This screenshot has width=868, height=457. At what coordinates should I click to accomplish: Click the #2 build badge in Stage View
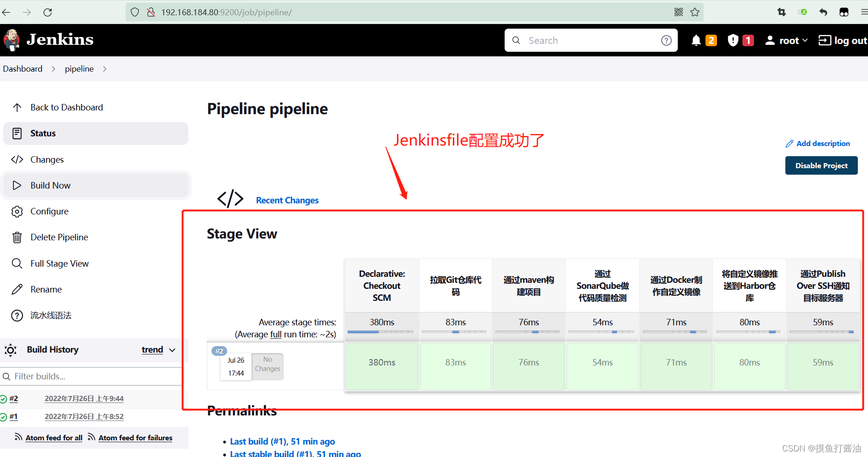tap(219, 351)
